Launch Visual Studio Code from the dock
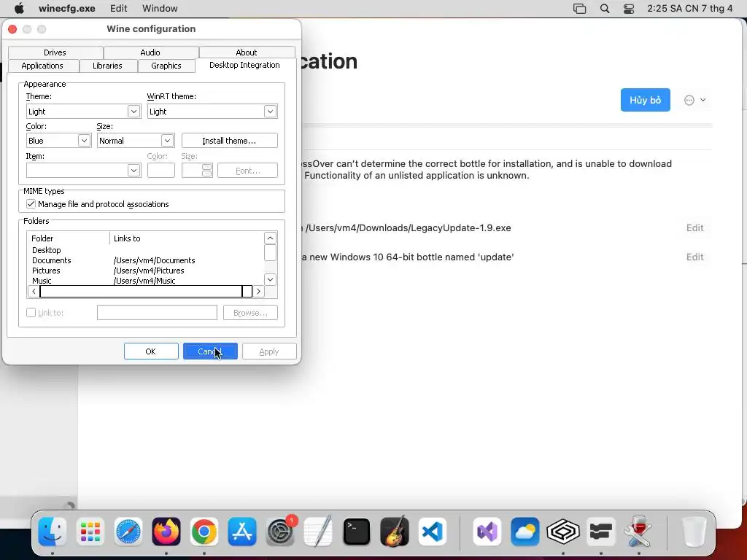 pos(433,532)
